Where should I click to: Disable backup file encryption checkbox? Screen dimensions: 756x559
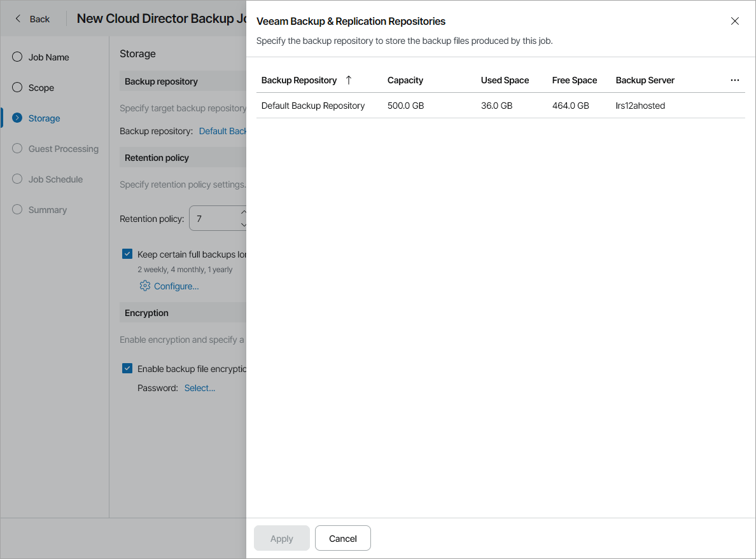click(x=127, y=368)
